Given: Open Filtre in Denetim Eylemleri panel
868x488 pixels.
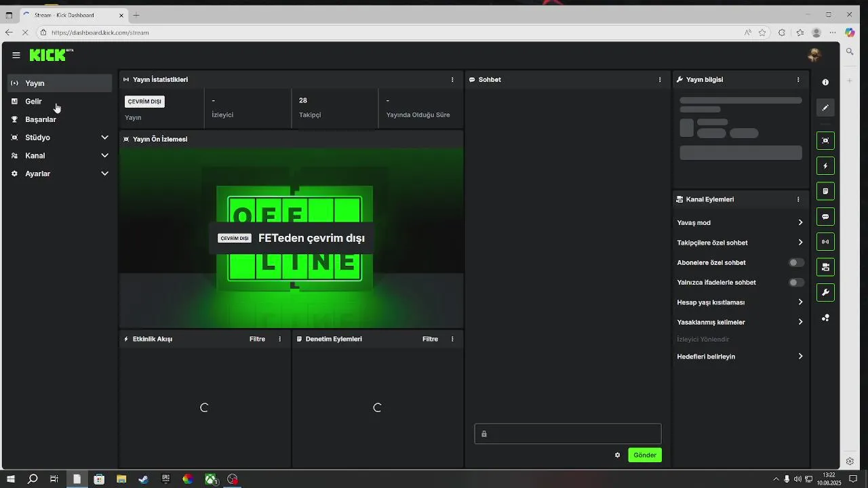Looking at the screenshot, I should coord(430,339).
